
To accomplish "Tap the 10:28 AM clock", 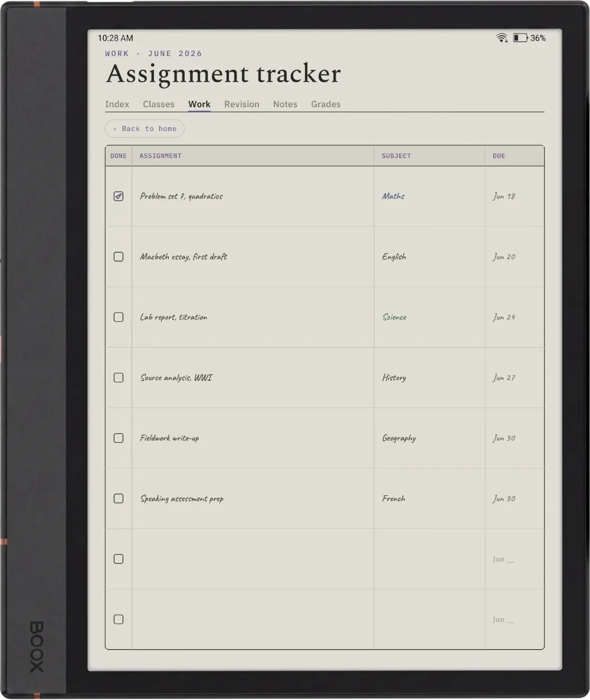I will pyautogui.click(x=116, y=38).
